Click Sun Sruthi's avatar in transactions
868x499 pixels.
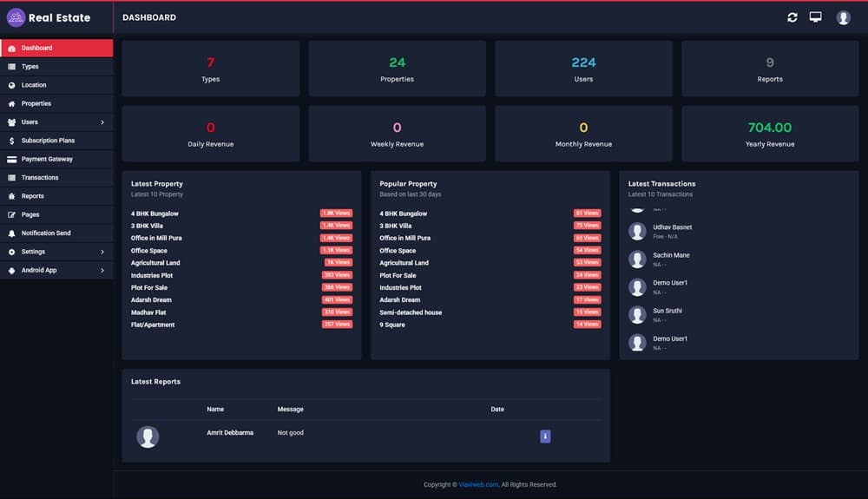pos(637,315)
